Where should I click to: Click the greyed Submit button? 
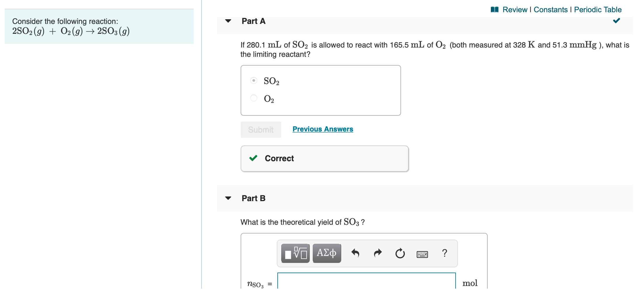click(261, 130)
